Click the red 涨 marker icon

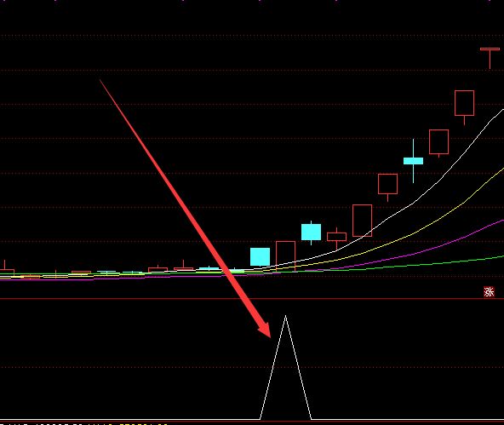[x=489, y=292]
